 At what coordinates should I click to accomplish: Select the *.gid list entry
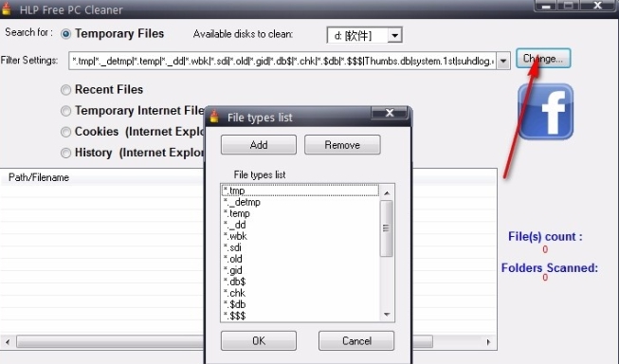click(x=300, y=270)
